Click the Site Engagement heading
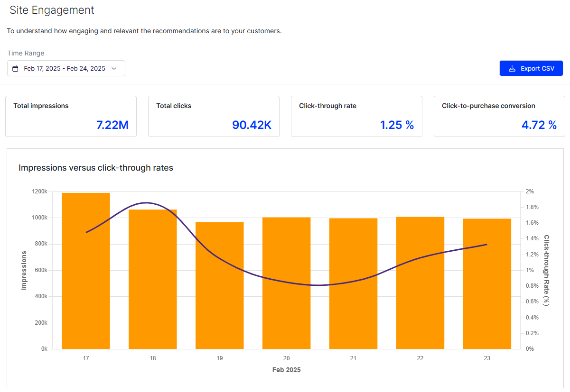 coord(52,10)
